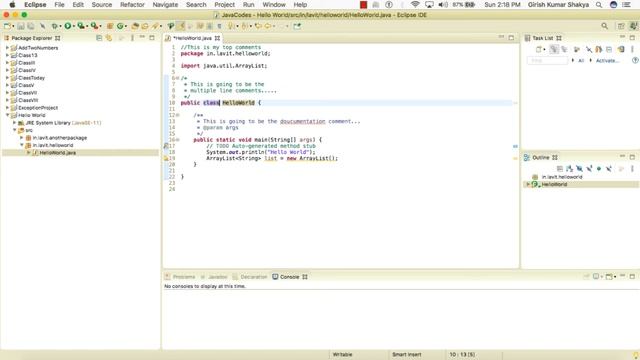This screenshot has width=640, height=360.
Task: Toggle Hide Static Members in Outline view
Action: (x=589, y=169)
